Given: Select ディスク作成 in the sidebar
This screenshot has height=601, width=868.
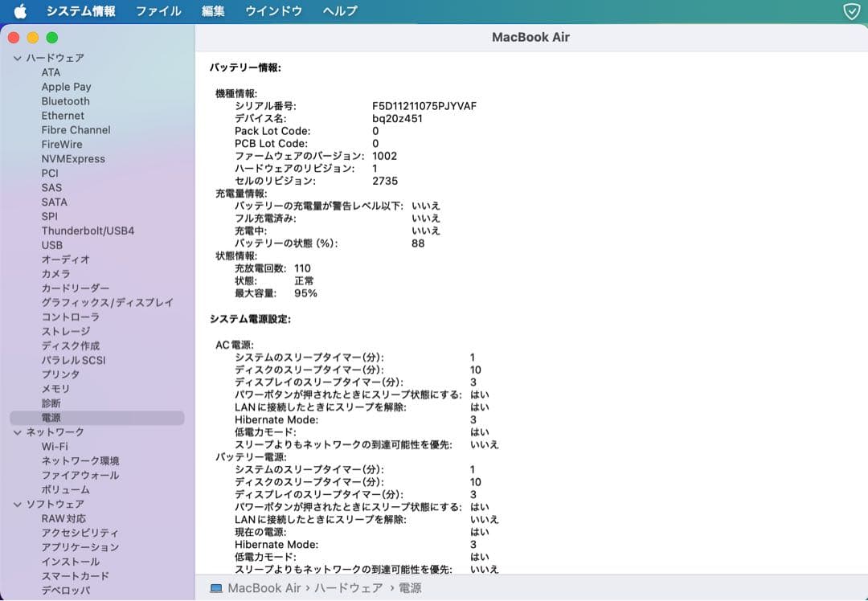Looking at the screenshot, I should (x=70, y=345).
